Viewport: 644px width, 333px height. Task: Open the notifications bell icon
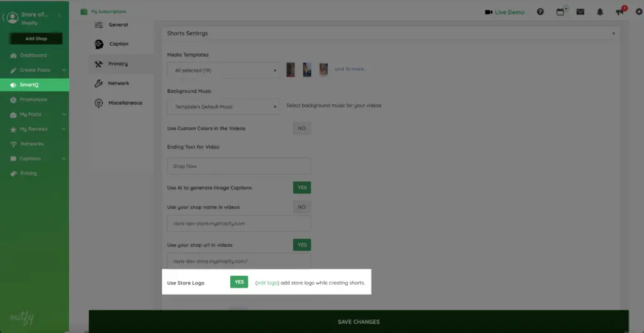pos(601,12)
